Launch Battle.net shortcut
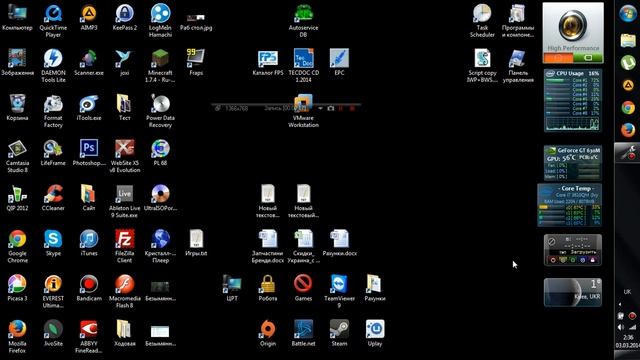The width and height of the screenshot is (640, 360). (303, 333)
